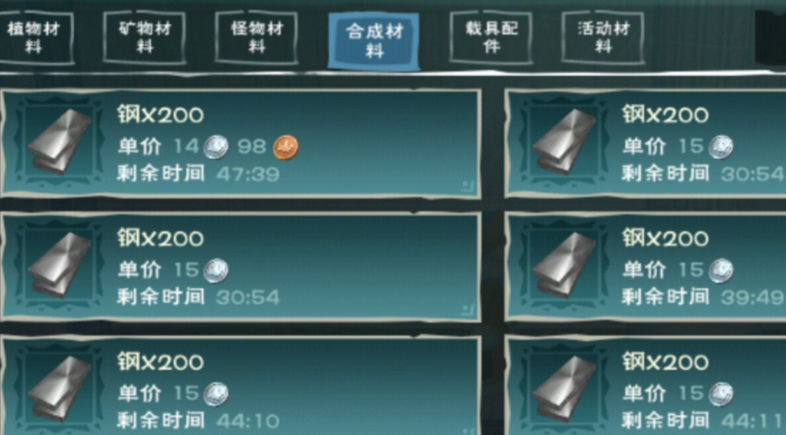Click corner expand mark on left 30:54 listing
This screenshot has width=786, height=435.
(x=468, y=310)
